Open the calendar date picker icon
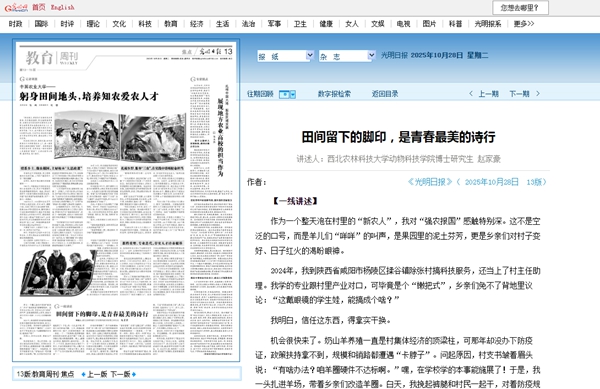 coord(284,94)
